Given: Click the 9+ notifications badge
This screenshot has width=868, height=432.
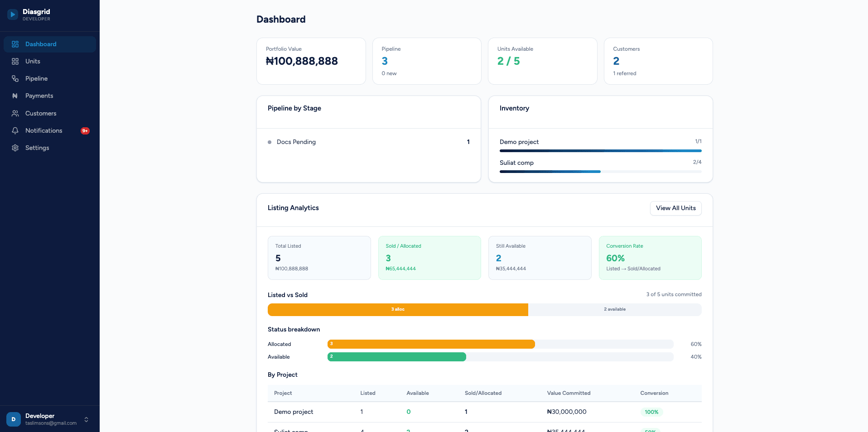Looking at the screenshot, I should (x=85, y=131).
